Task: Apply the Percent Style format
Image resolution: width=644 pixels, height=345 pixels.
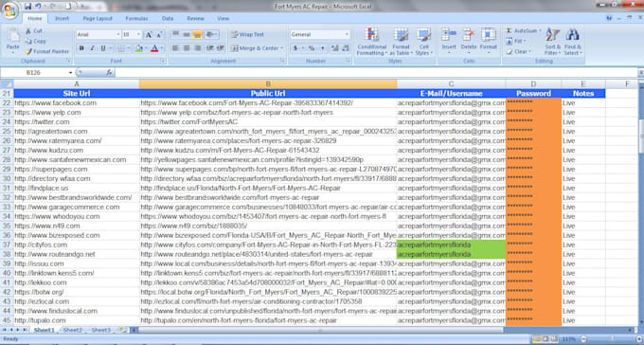Action: coord(312,48)
